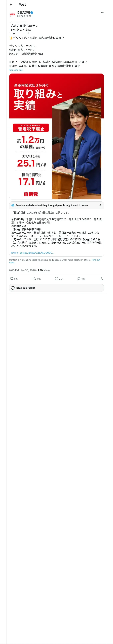This screenshot has height=644, width=113.
Task: Click the share upload icon
Action: point(101,279)
